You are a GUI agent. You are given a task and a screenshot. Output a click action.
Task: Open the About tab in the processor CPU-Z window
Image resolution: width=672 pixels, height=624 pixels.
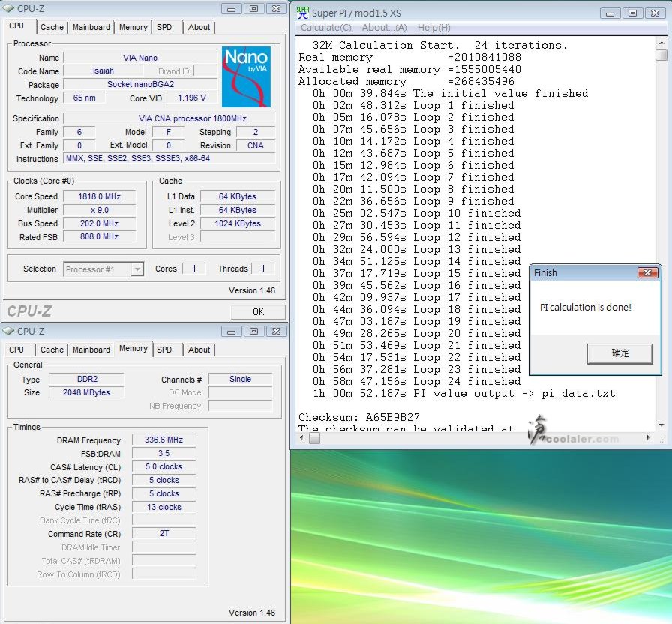tap(199, 27)
